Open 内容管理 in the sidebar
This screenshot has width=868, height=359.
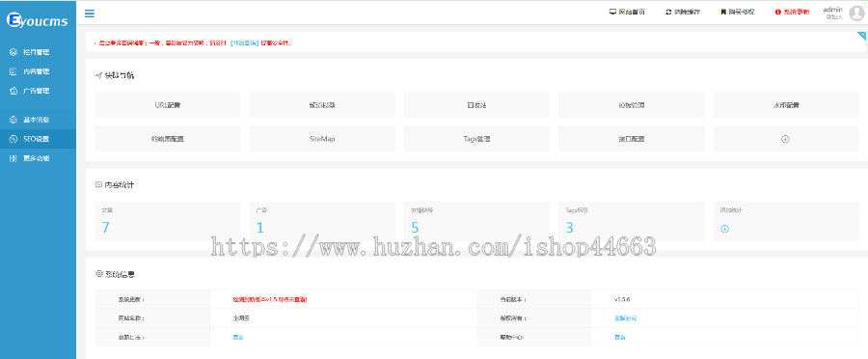(39, 71)
